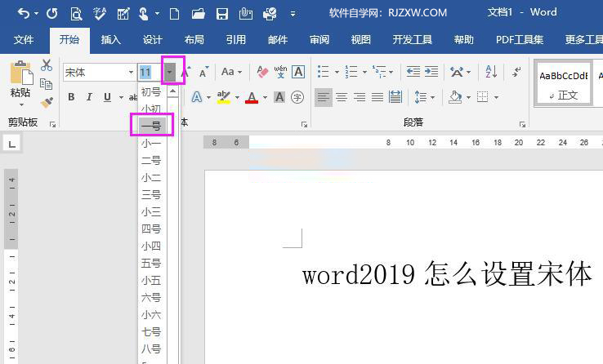The width and height of the screenshot is (603, 364).
Task: Click the Phonetic Guide wén icon
Action: tap(280, 72)
